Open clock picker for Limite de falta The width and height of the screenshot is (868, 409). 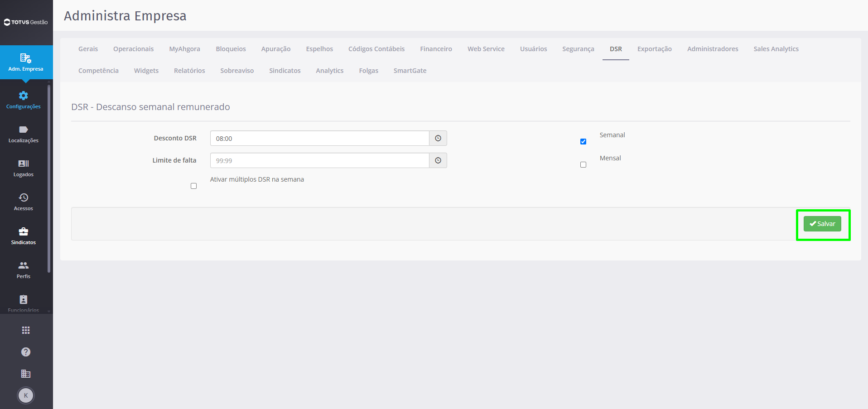coord(438,160)
